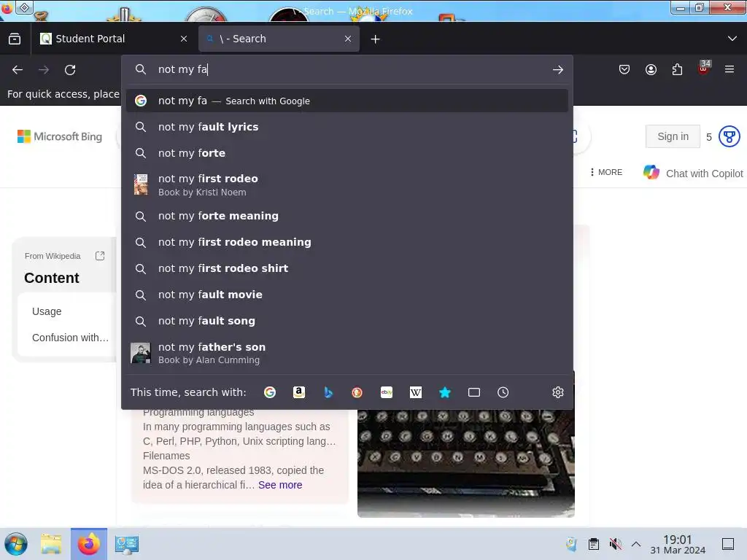Click the address bar text field

348,69
